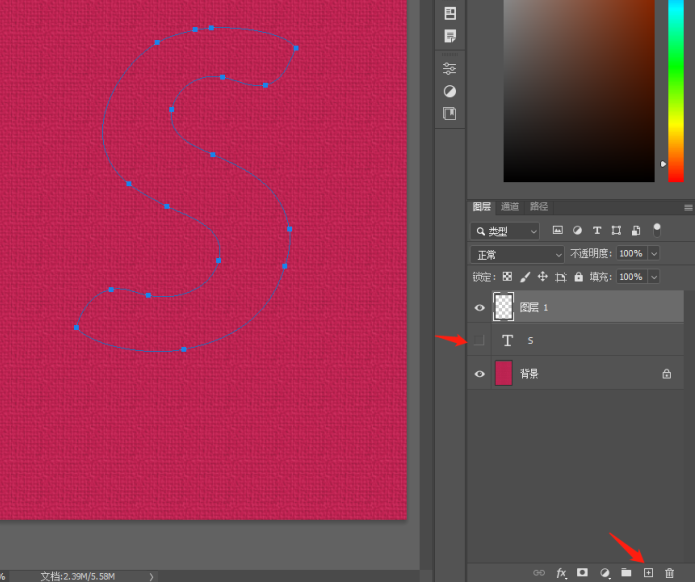Open the Notes panel icon
This screenshot has width=695, height=583.
point(450,36)
